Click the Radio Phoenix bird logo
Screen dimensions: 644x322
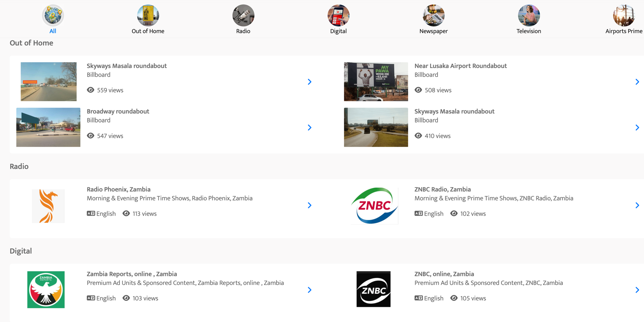click(x=48, y=206)
